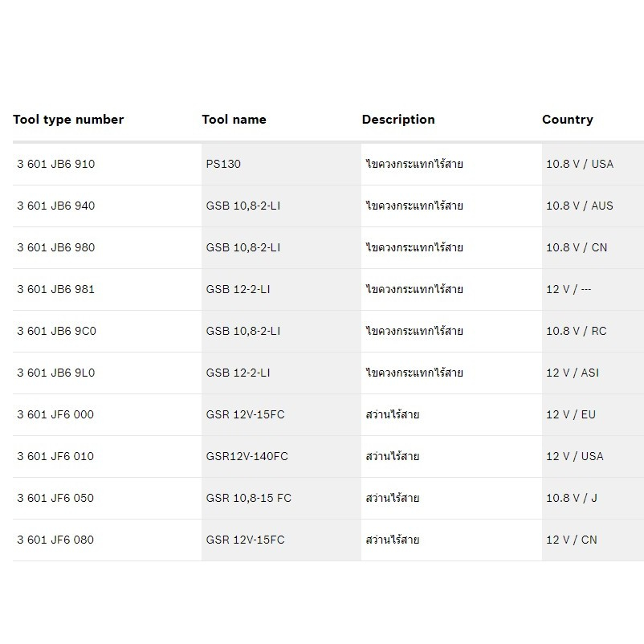Image resolution: width=644 pixels, height=644 pixels.
Task: Select type number 3 601 JB6 9L0
Action: point(56,373)
